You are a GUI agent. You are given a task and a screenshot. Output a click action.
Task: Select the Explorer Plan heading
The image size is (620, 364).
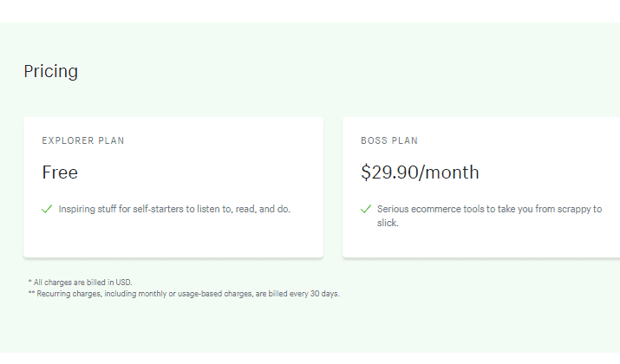click(83, 140)
